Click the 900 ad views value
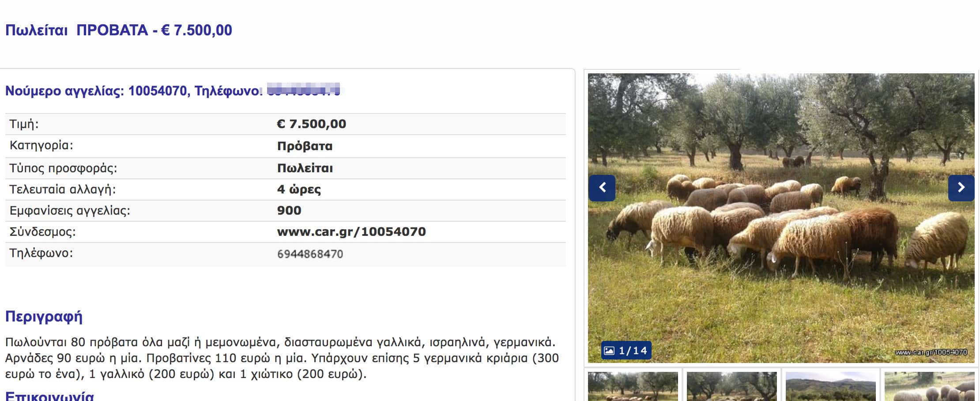The height and width of the screenshot is (401, 980). [x=289, y=211]
